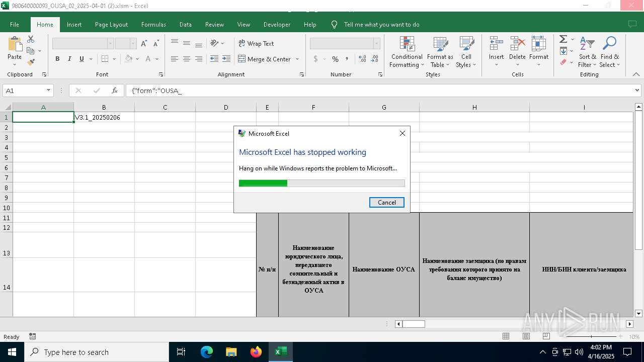
Task: Open Find & Select menu
Action: (x=610, y=52)
